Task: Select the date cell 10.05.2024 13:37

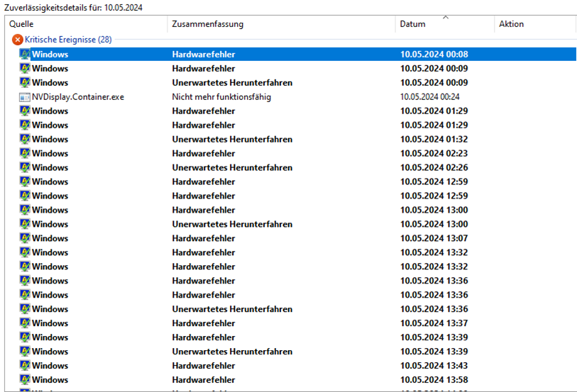Action: click(434, 323)
